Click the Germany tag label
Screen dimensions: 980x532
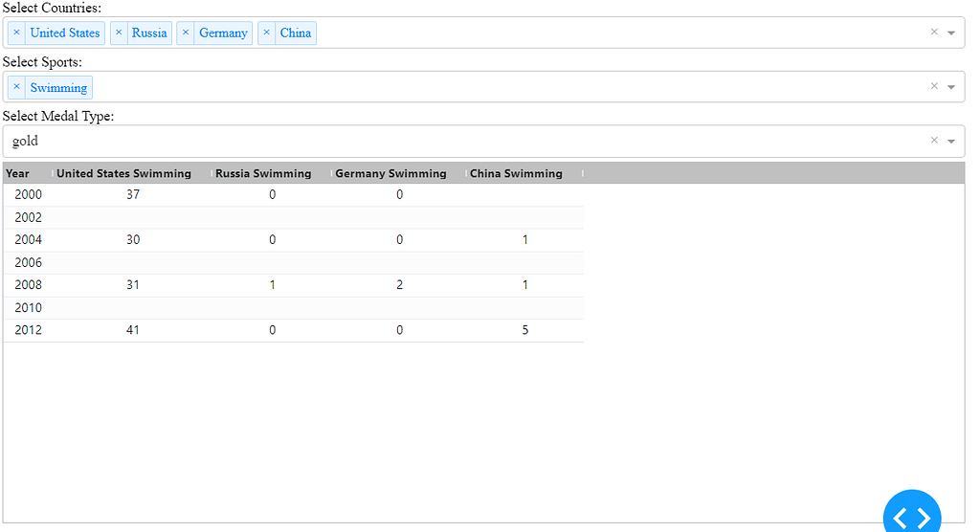[x=223, y=33]
